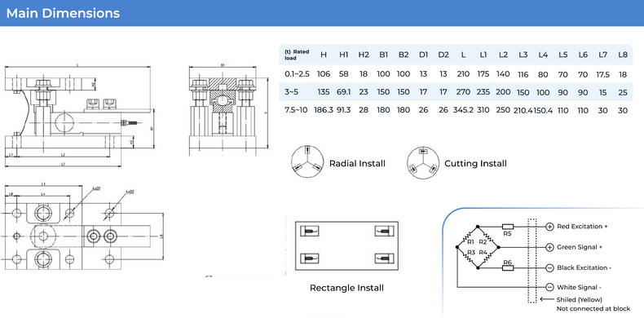This screenshot has height=318, width=644.
Task: Click the top-left load cell in rectangle diagram
Action: tap(309, 232)
